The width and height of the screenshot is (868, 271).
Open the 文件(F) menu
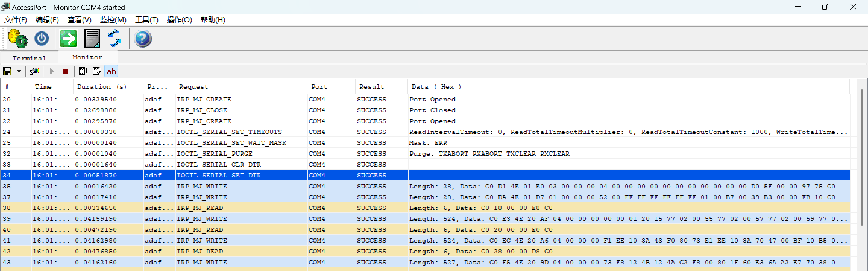15,20
